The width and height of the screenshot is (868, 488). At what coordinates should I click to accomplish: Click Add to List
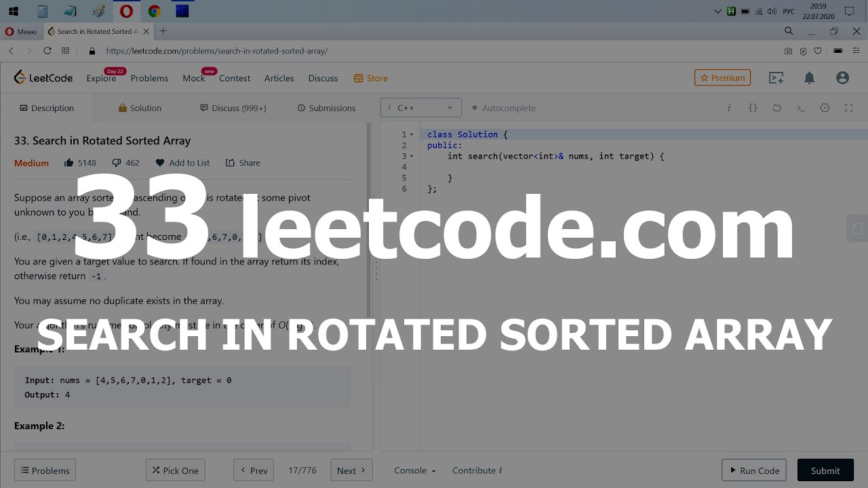182,163
